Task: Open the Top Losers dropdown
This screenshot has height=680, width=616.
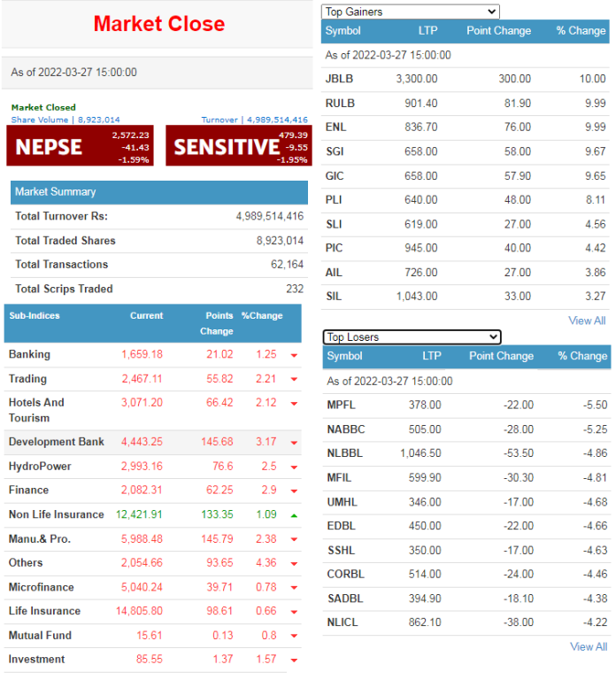Action: (412, 337)
